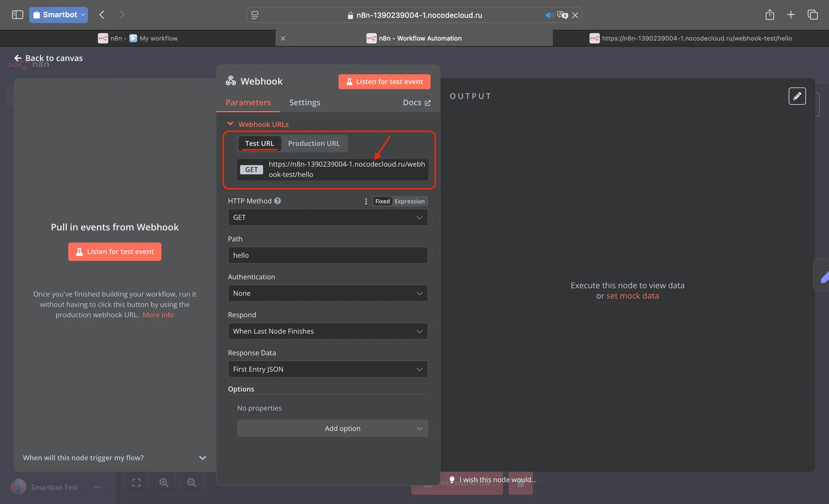Image resolution: width=829 pixels, height=504 pixels.
Task: Show the tab overview icon
Action: pos(812,15)
